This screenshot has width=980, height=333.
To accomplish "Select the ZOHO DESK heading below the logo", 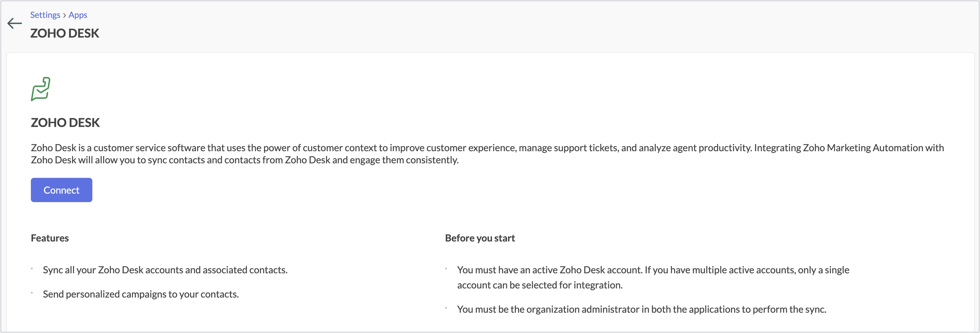I will pyautogui.click(x=65, y=122).
